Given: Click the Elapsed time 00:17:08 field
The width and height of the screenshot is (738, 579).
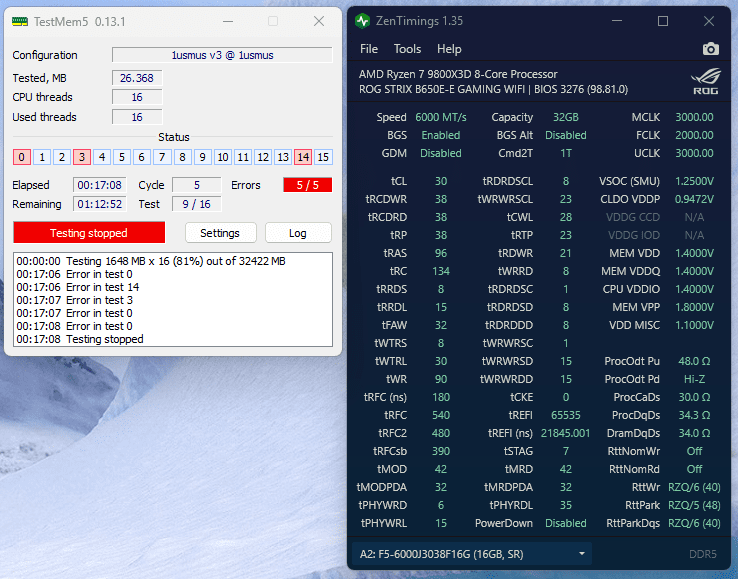Looking at the screenshot, I should [99, 185].
